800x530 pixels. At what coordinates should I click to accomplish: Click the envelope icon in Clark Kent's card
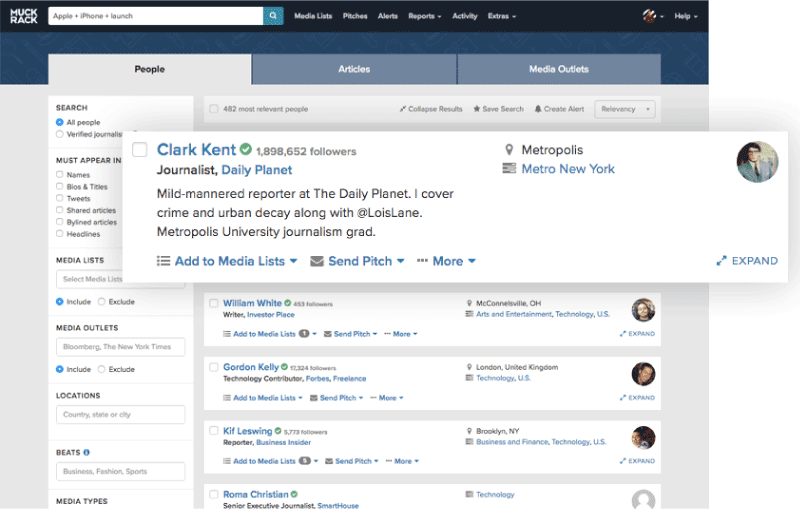(x=317, y=261)
